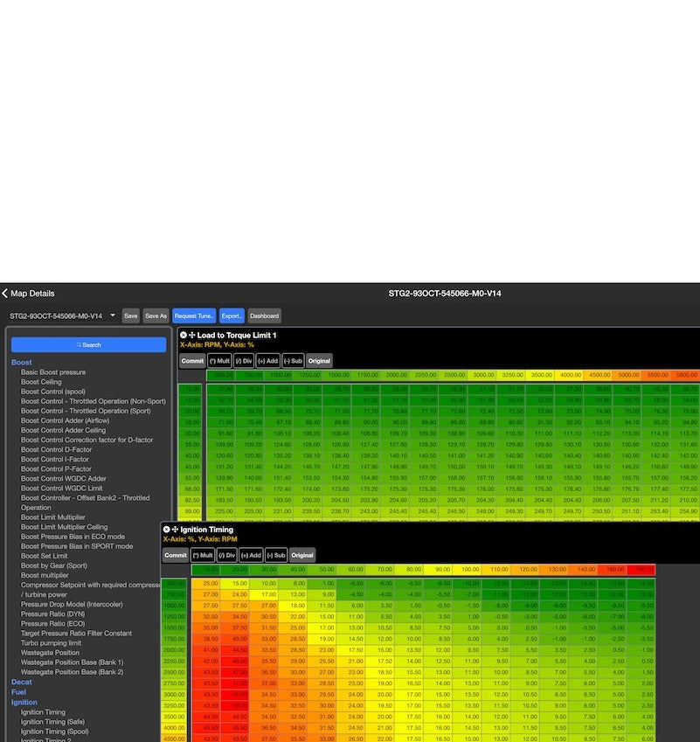Click the Export button
Image resolution: width=700 pixels, height=742 pixels.
232,316
